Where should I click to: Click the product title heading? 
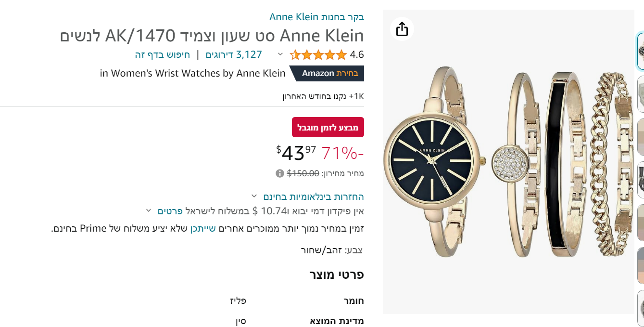(212, 36)
